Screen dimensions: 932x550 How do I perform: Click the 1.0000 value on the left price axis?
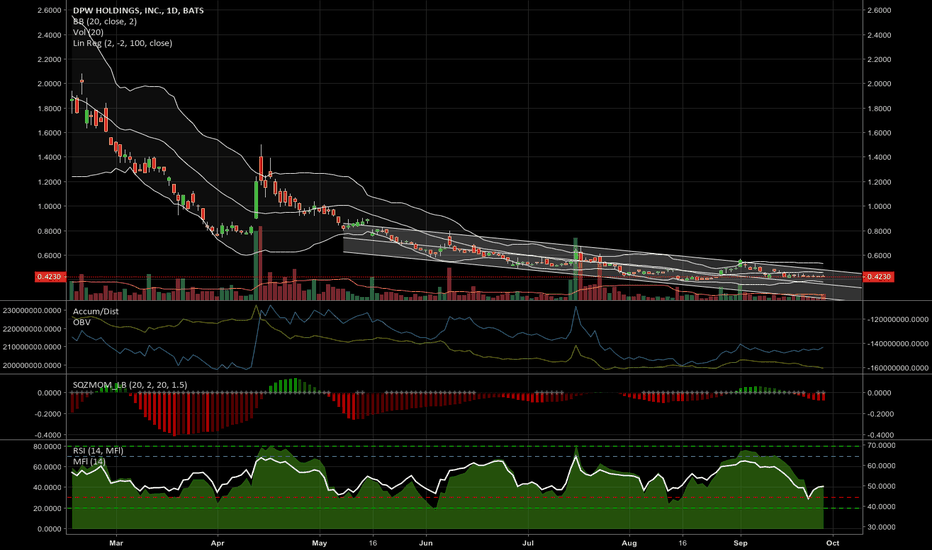point(49,206)
